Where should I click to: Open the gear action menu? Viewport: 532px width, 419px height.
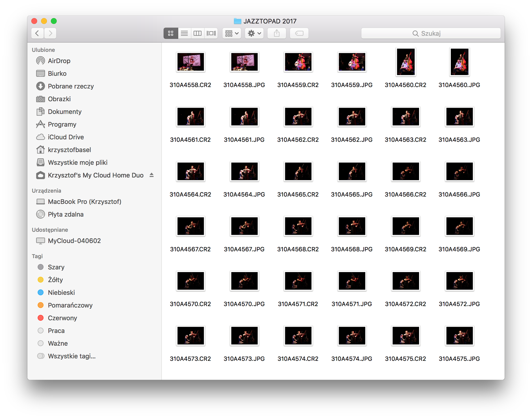[x=254, y=33]
